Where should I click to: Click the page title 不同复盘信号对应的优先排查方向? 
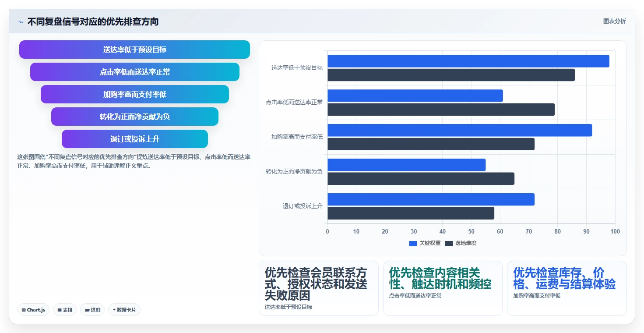pyautogui.click(x=93, y=21)
